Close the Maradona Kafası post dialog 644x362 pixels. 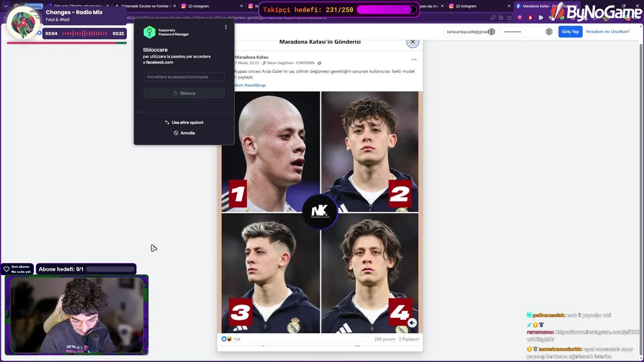tap(413, 42)
